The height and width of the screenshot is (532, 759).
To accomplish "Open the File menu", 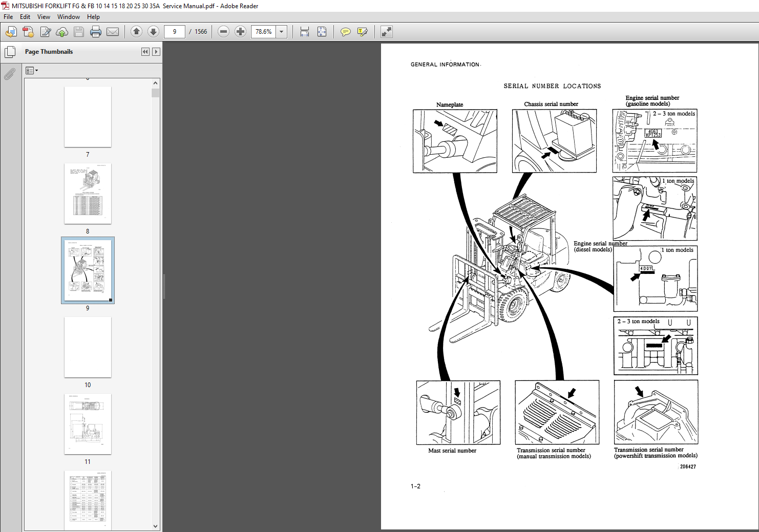I will coord(8,17).
